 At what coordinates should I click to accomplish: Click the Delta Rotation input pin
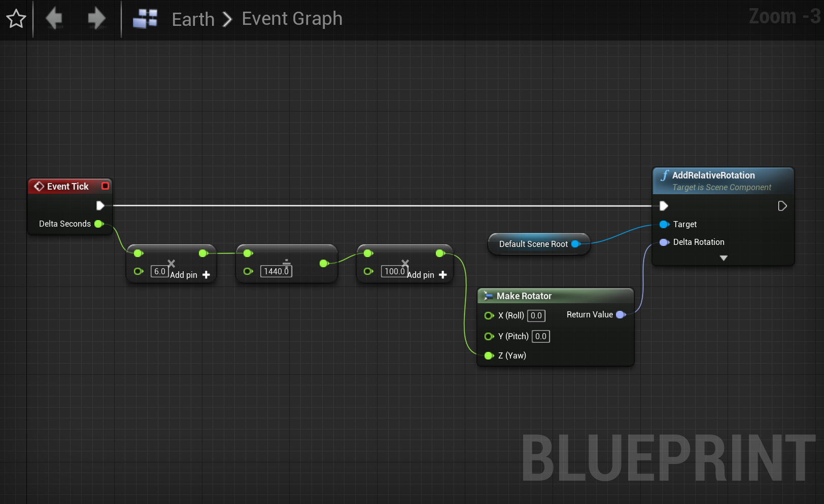664,242
